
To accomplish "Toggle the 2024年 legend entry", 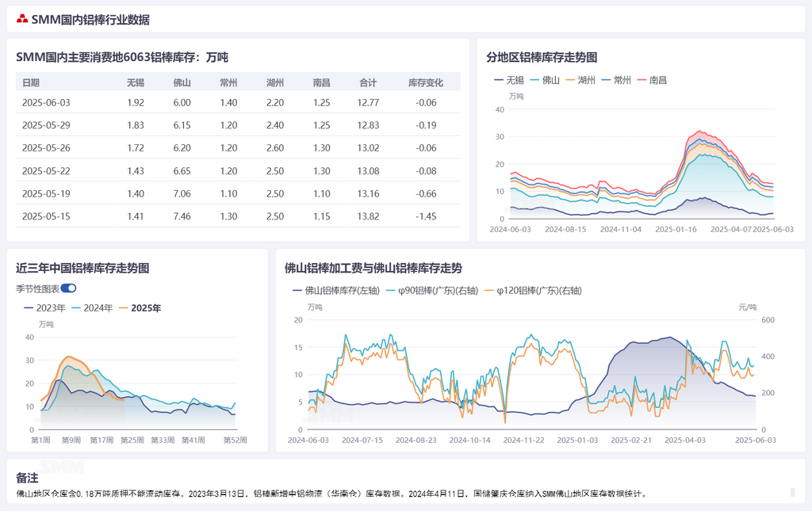I will point(92,308).
